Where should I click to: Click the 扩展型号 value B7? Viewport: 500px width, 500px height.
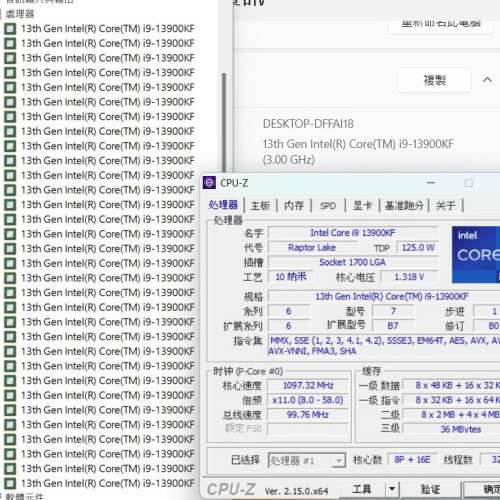[x=393, y=326]
